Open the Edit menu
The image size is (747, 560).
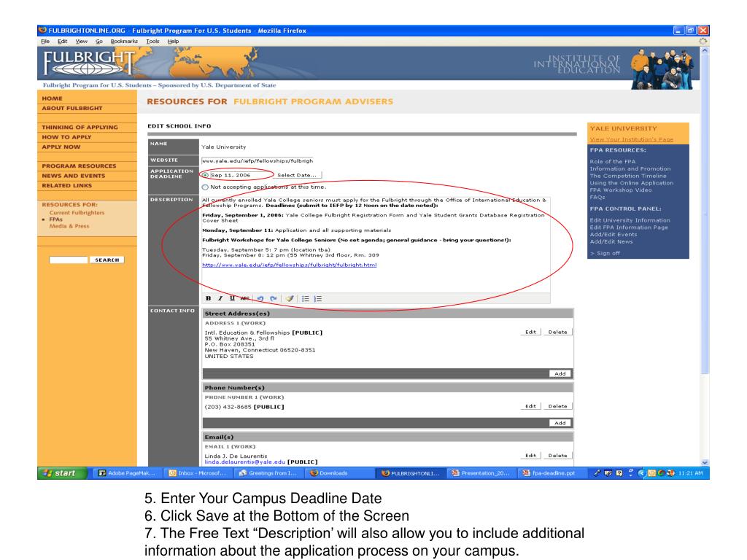coord(63,42)
